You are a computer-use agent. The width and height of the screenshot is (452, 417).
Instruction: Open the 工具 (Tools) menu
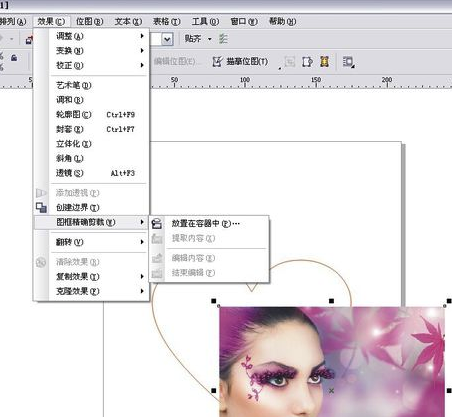[205, 22]
